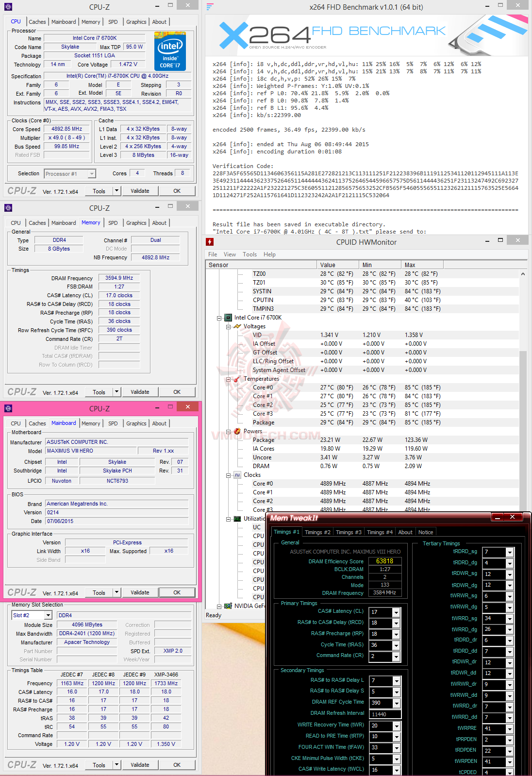Viewport: 532px width, 776px height.
Task: Collapse the Temperatures node in HWMonitor
Action: pos(229,379)
